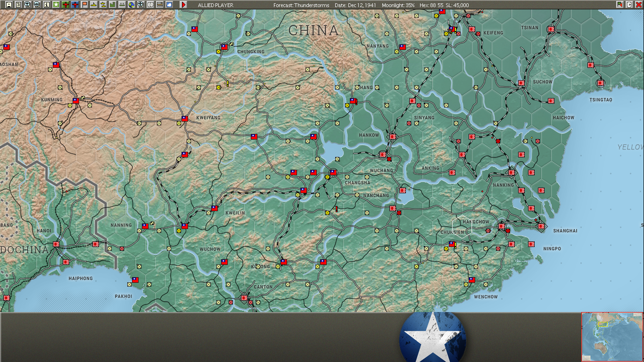Click the 'CHANGSHA' city label
644x362 pixels.
pyautogui.click(x=358, y=182)
